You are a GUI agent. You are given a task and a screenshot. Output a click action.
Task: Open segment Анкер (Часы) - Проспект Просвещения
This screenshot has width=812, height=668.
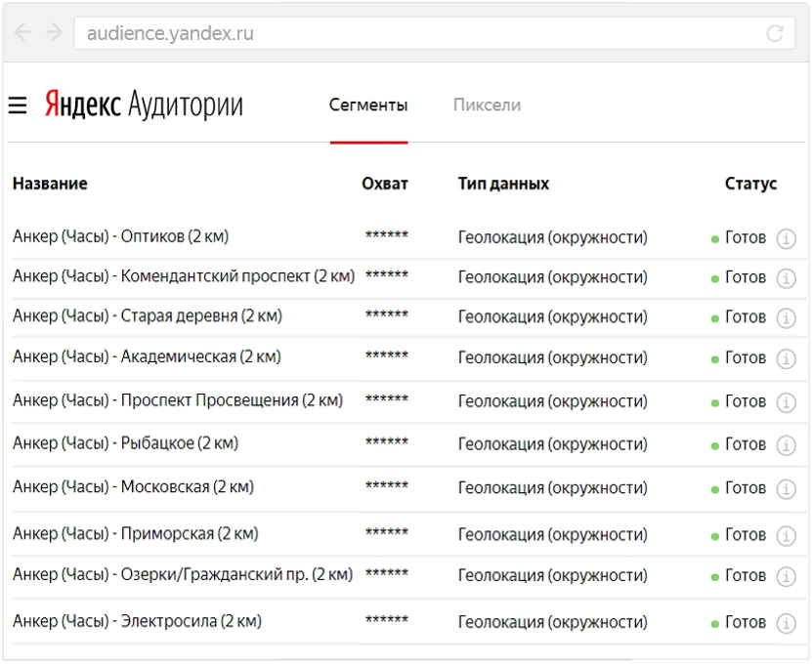click(x=178, y=400)
